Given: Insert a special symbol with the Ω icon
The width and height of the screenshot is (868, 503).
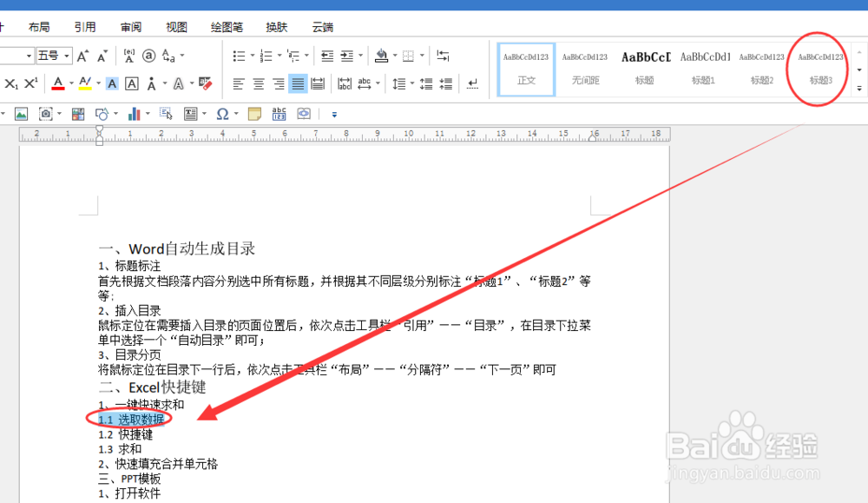Looking at the screenshot, I should [x=222, y=114].
